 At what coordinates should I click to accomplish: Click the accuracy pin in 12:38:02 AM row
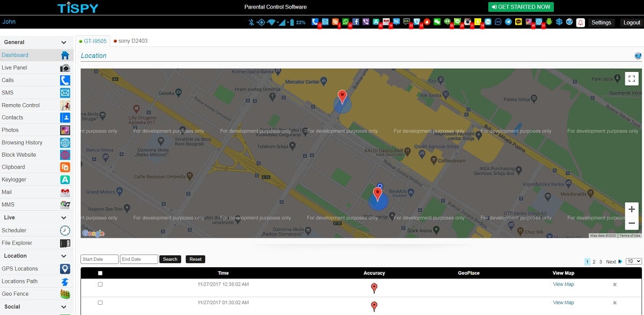click(374, 288)
